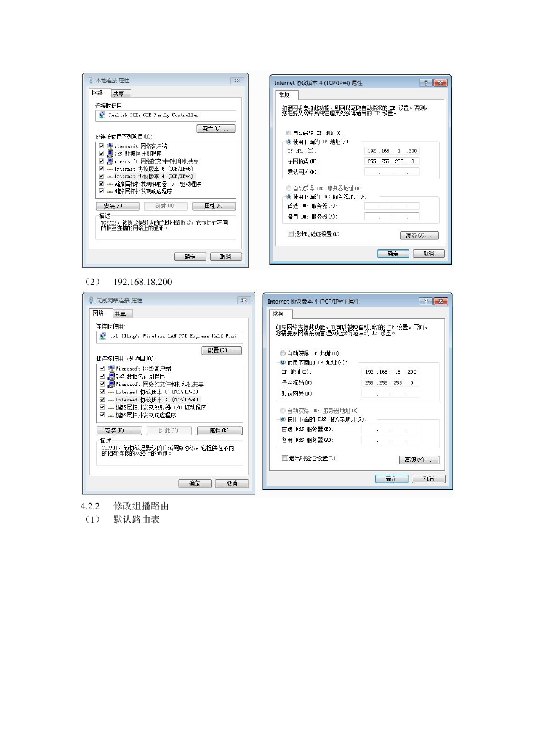This screenshot has width=535, height=756.
Task: Confirm with 确定 in 本地连接 属性
Action: click(190, 257)
